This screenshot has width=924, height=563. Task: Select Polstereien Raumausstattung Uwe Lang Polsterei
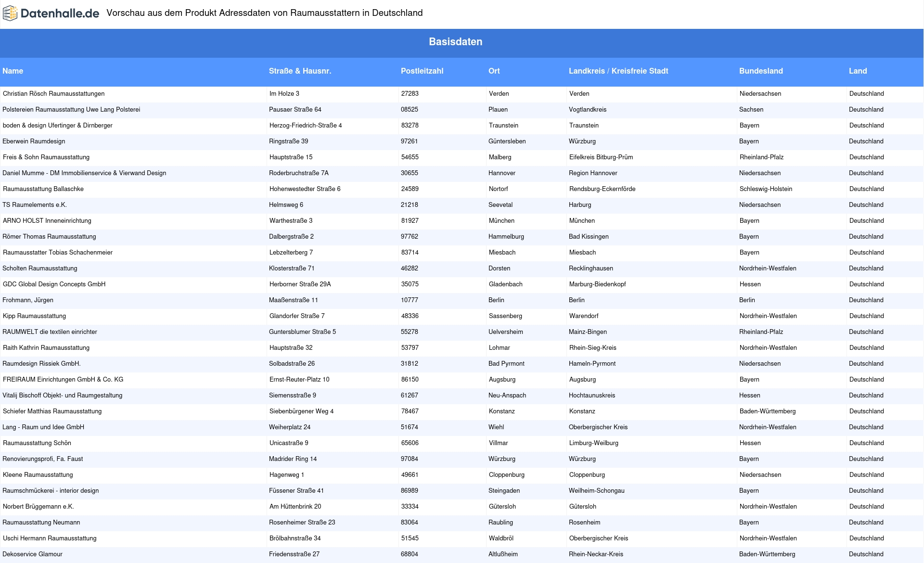(x=71, y=110)
